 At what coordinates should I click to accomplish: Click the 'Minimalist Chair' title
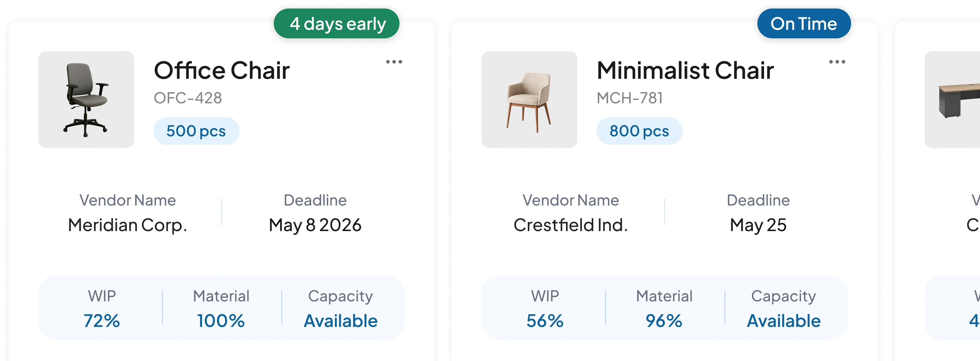[685, 70]
